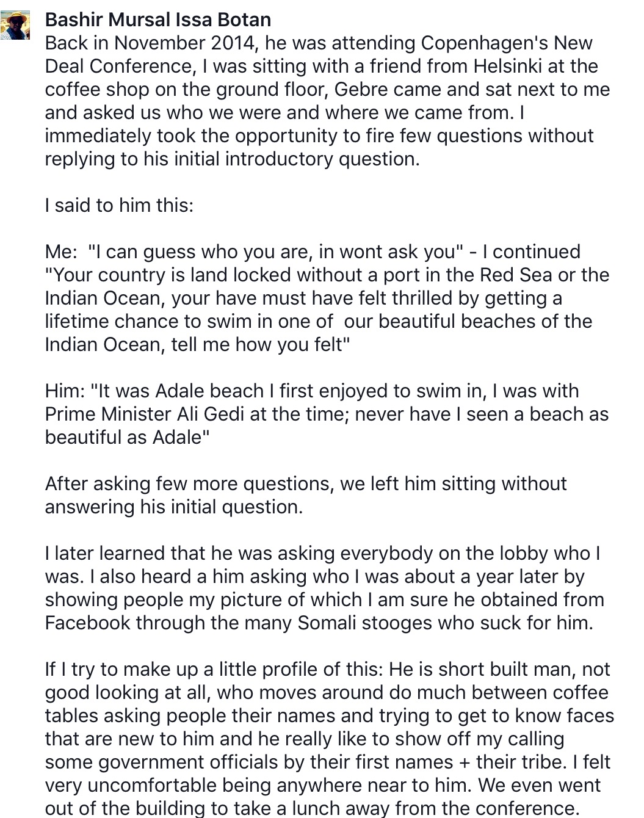Image resolution: width=644 pixels, height=818 pixels.
Task: Click the line 'I said to him this:'
Action: pos(119,205)
